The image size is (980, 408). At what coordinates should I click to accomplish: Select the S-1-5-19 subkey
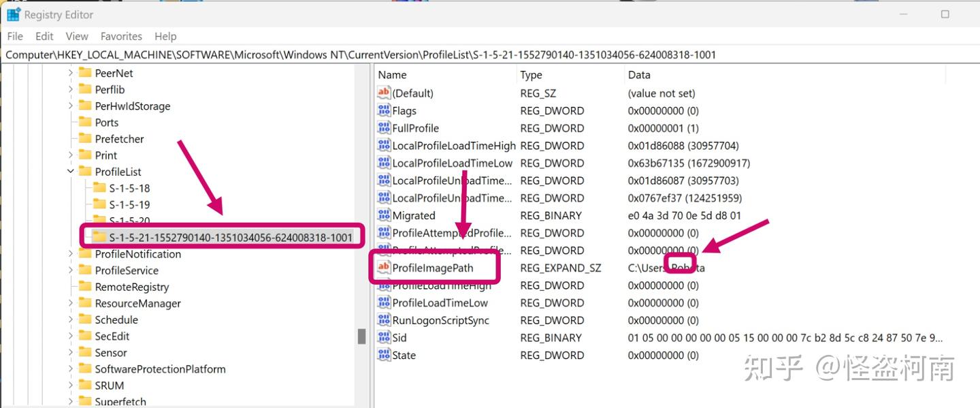pos(129,204)
